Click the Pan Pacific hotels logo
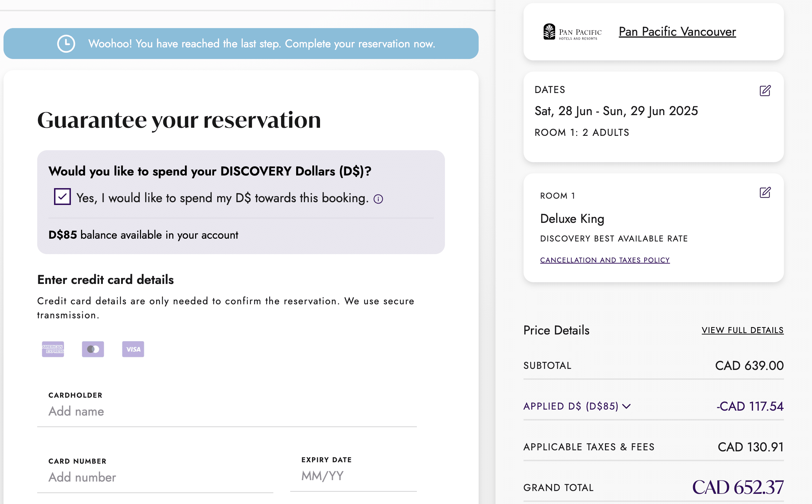This screenshot has width=812, height=504. point(571,32)
